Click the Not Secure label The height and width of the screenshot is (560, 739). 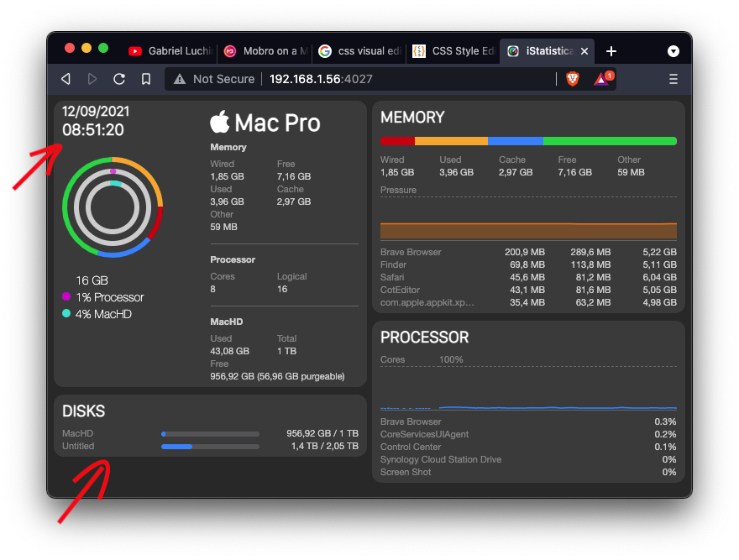223,79
